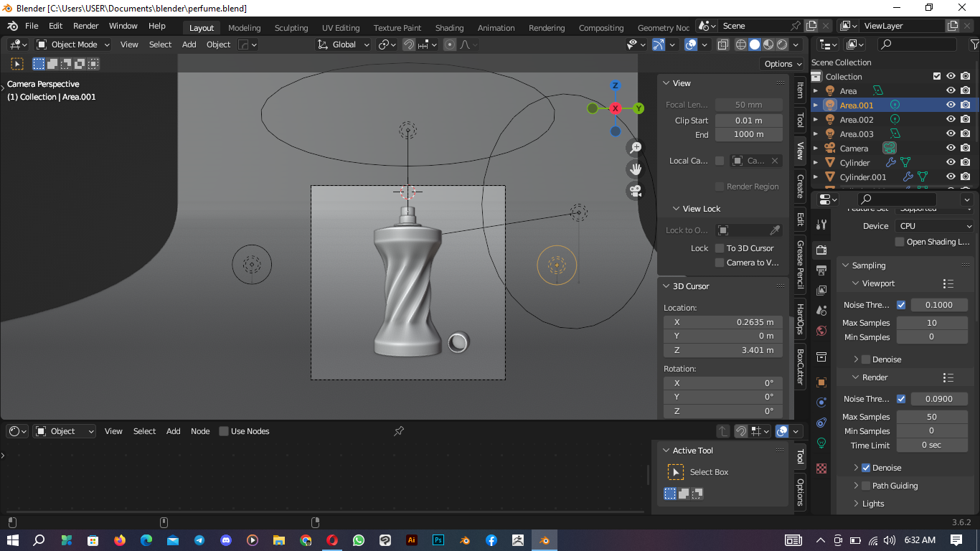980x551 pixels.
Task: Open the viewport Options dropdown
Action: pos(783,64)
